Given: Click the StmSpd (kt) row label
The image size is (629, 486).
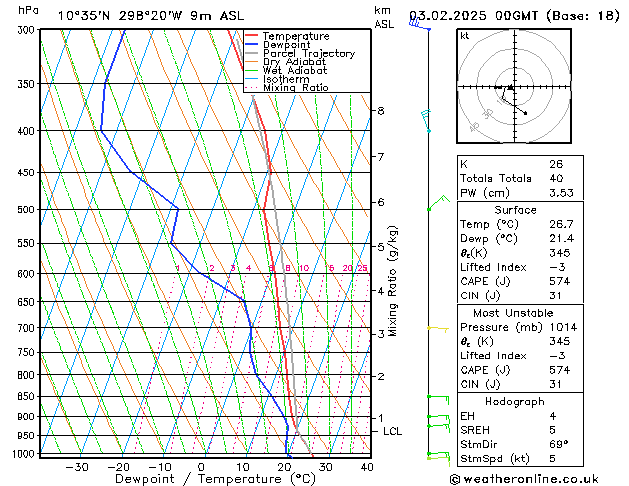Looking at the screenshot, I should coord(495,459).
